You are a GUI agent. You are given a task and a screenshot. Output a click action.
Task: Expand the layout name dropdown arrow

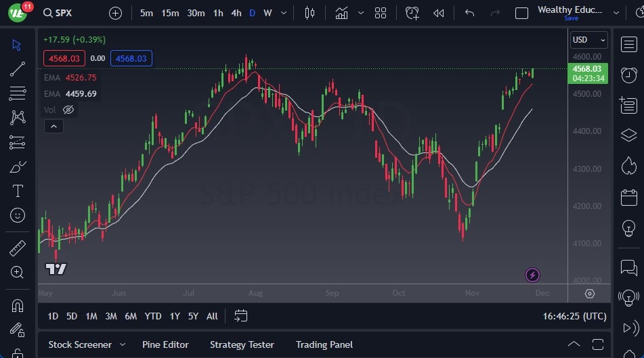616,13
